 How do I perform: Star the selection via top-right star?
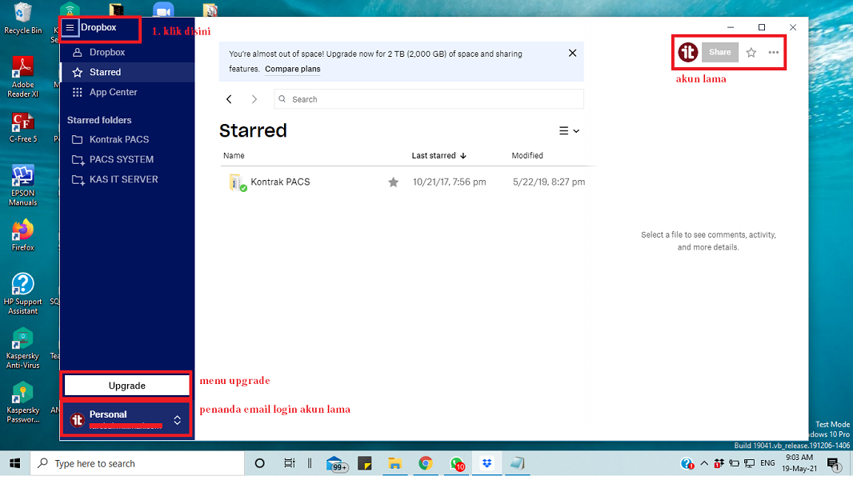pyautogui.click(x=751, y=52)
